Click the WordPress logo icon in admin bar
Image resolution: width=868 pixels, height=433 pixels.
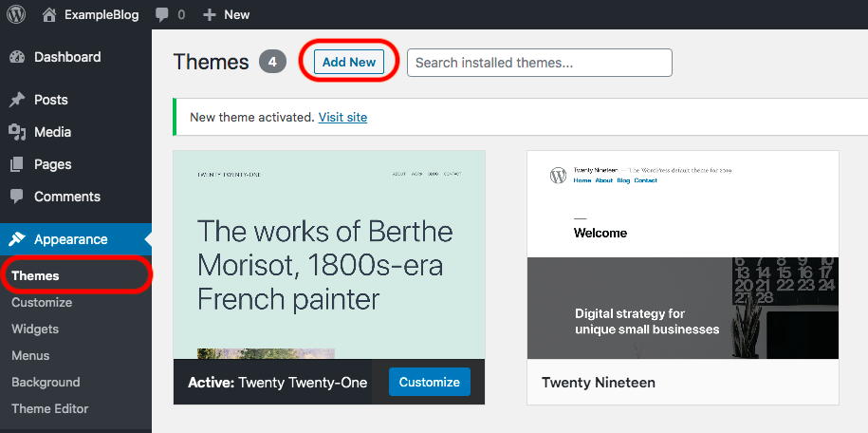pos(17,14)
